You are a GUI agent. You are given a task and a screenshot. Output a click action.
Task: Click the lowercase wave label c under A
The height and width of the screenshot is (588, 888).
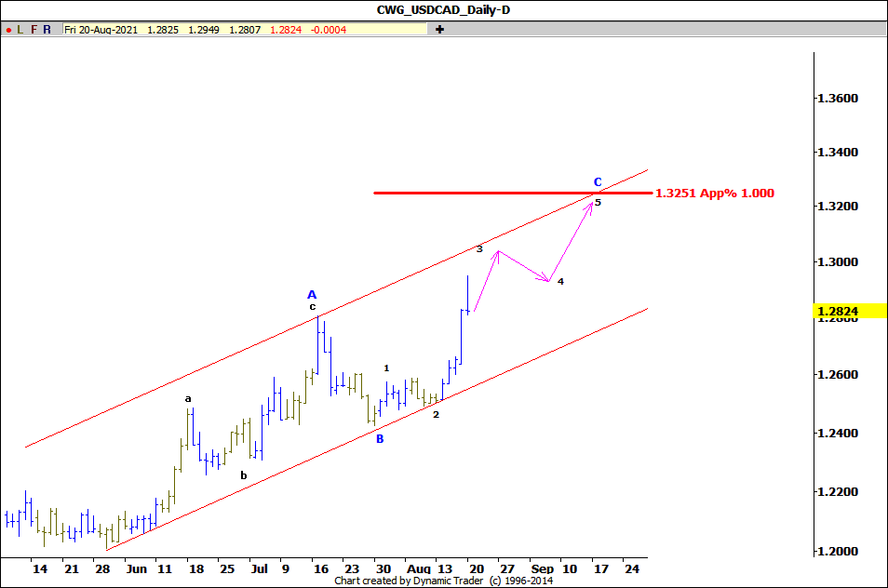[x=312, y=307]
